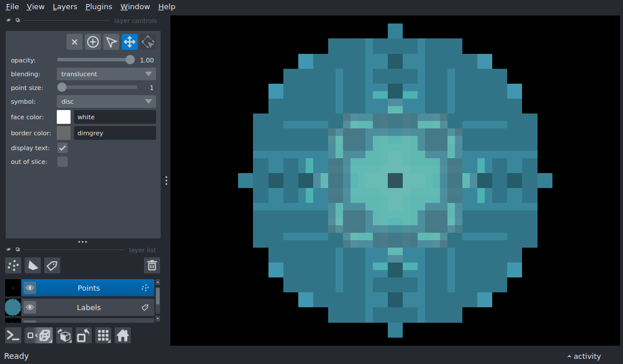Activate the select points arrow tool
Screen dimensions: 623x364
[x=111, y=42]
